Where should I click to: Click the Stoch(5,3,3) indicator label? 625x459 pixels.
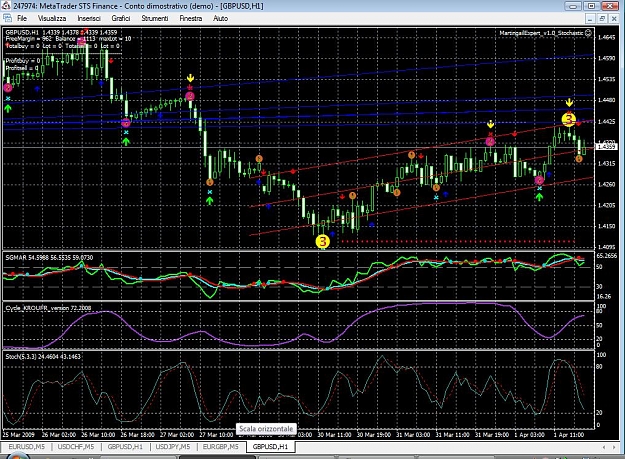(43, 356)
